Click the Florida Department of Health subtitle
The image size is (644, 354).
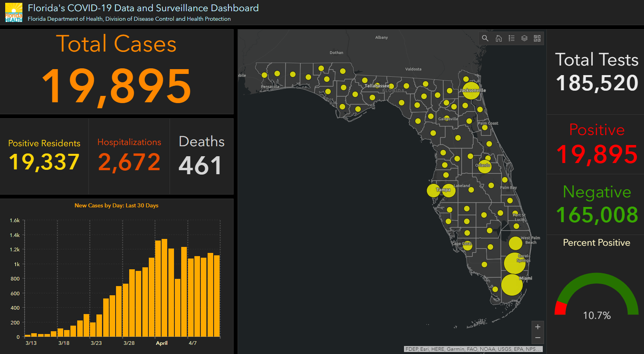(129, 19)
